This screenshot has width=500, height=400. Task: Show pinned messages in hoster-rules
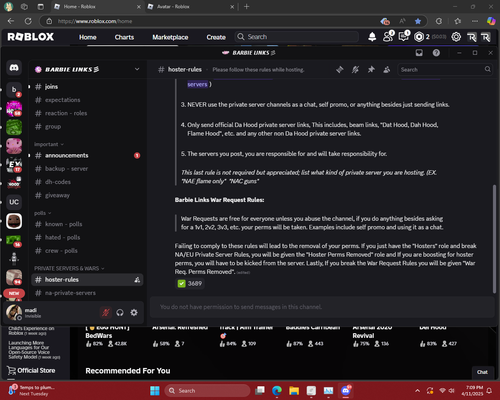(371, 70)
